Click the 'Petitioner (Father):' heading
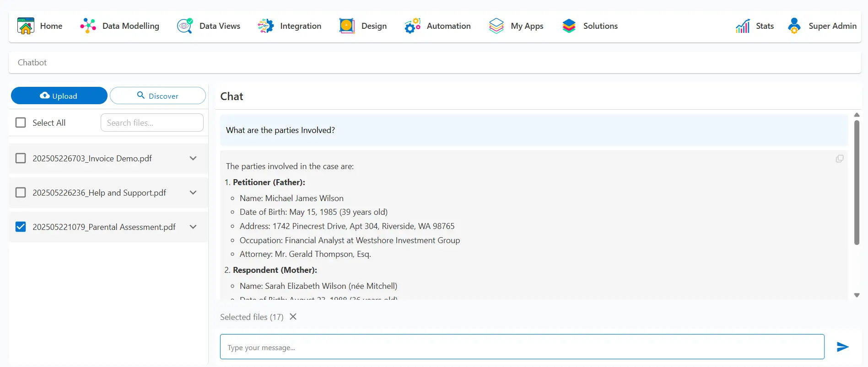Image resolution: width=868 pixels, height=367 pixels. 269,182
